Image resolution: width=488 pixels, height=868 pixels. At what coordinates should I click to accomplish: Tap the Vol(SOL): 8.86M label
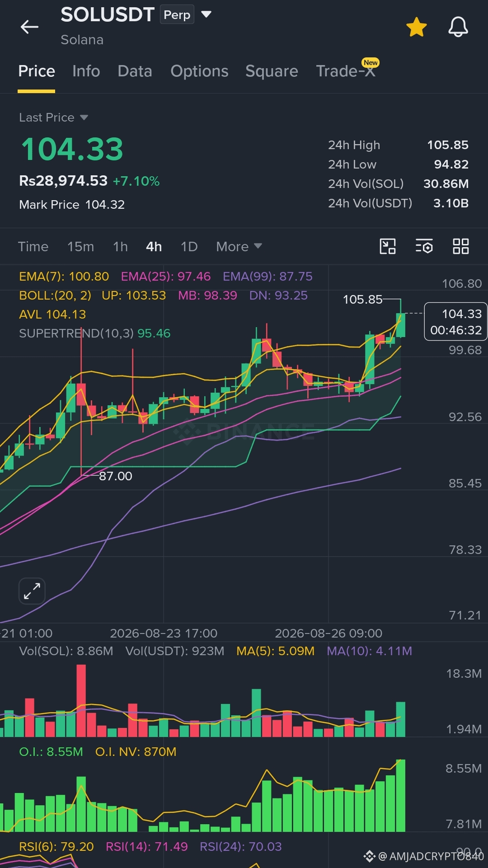(66, 651)
